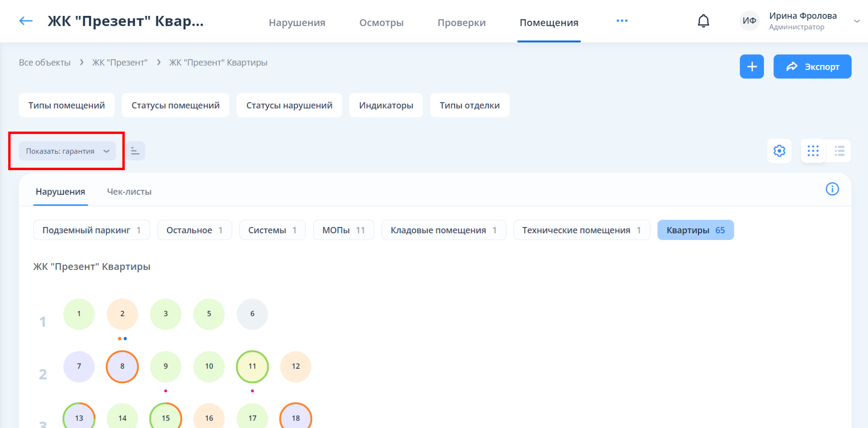Screen dimensions: 868x428
Task: Switch to list view mode
Action: point(839,151)
